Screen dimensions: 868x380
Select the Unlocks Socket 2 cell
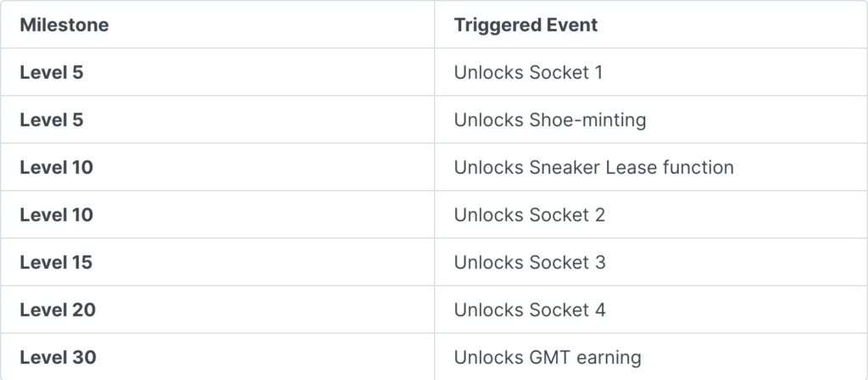point(651,215)
